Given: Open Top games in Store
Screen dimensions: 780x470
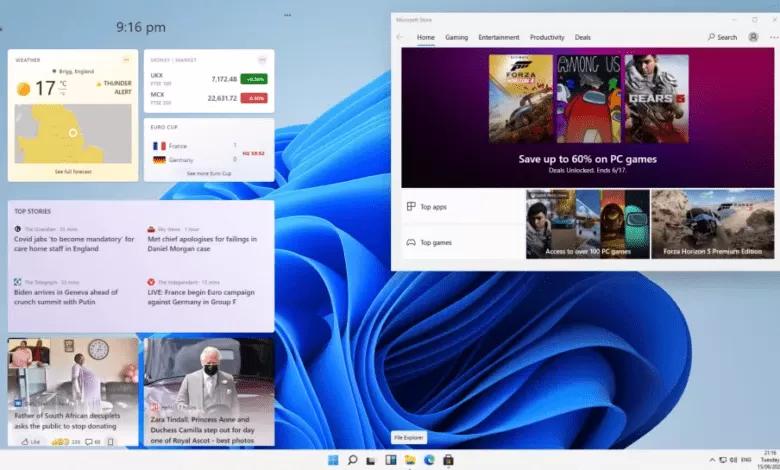Looking at the screenshot, I should click(462, 243).
